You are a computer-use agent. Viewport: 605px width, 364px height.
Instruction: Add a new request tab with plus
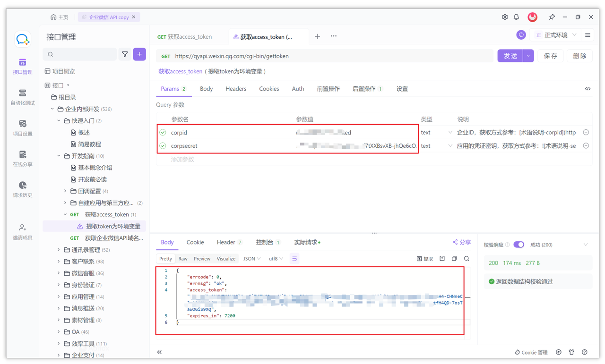[318, 36]
